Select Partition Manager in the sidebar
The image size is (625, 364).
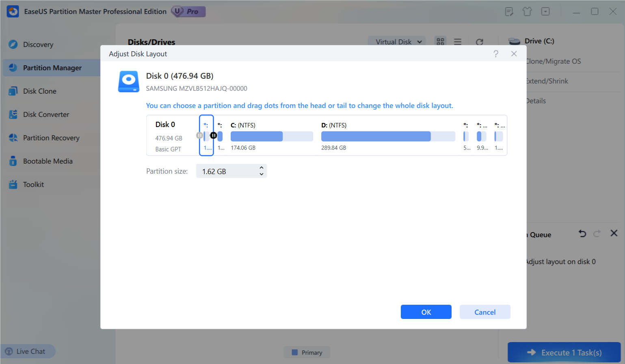(x=52, y=68)
